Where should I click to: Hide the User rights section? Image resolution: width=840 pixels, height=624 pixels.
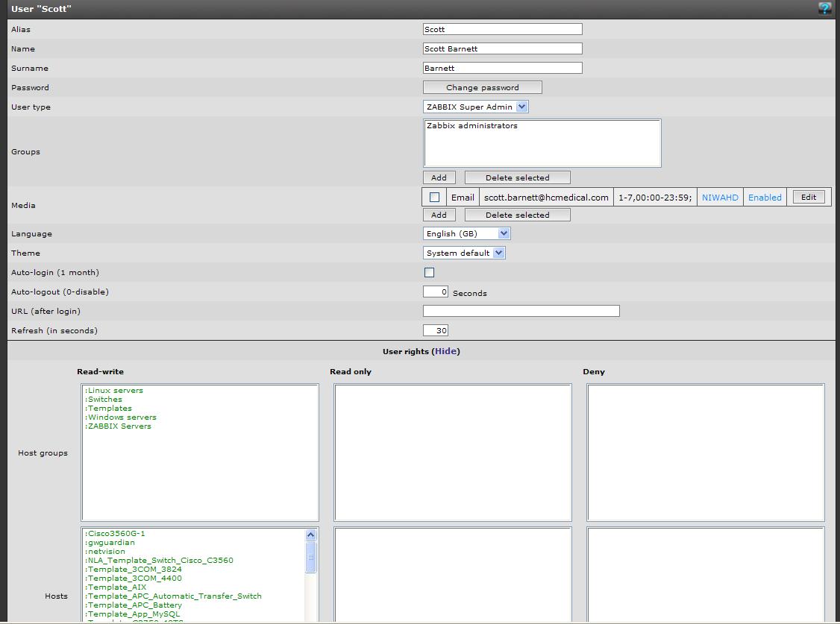tap(446, 351)
